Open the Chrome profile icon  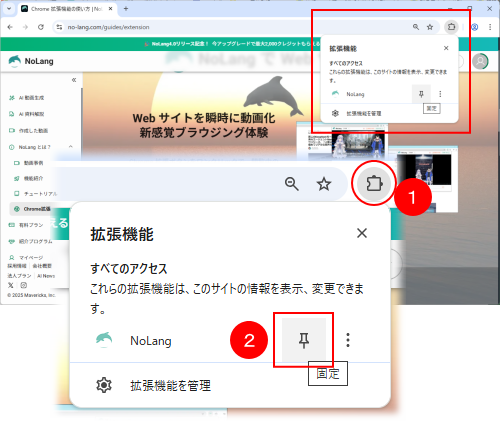[x=475, y=27]
